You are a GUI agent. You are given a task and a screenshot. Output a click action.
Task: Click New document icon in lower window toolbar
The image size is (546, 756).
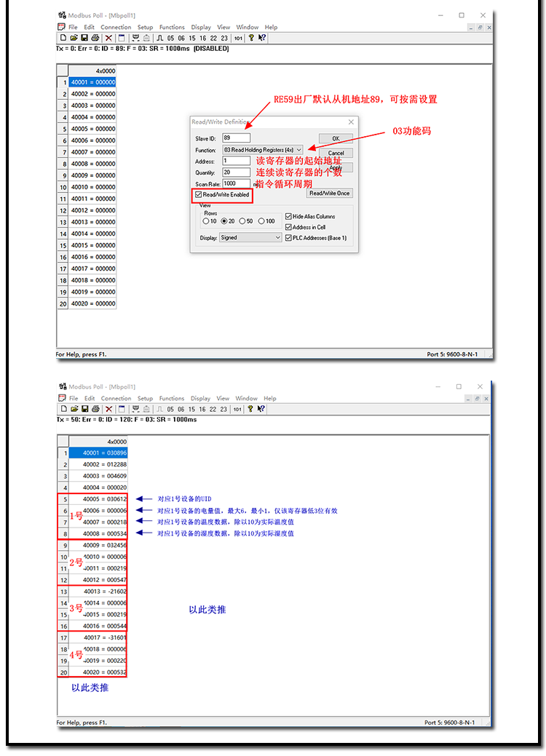coord(63,408)
